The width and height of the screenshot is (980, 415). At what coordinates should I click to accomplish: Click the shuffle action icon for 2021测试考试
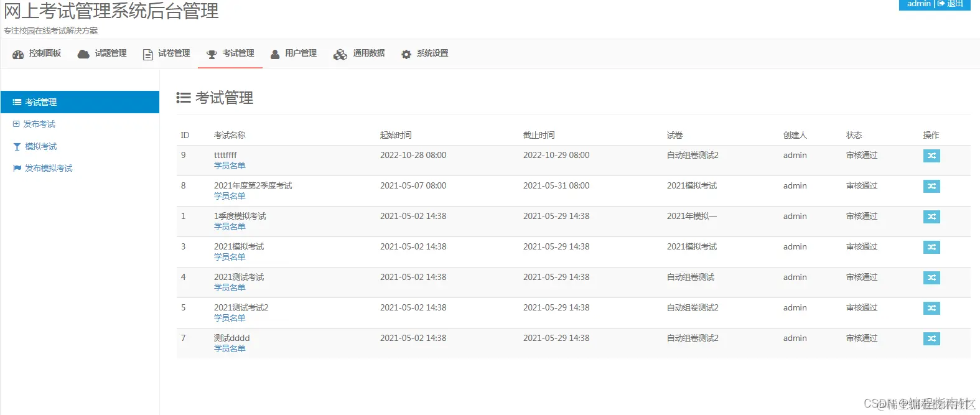click(x=931, y=277)
